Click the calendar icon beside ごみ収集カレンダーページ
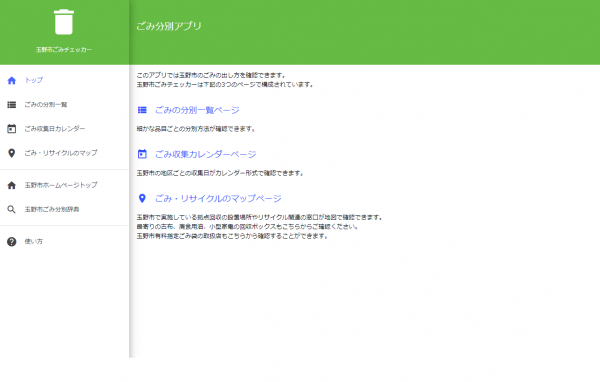The width and height of the screenshot is (600, 382). pos(142,154)
